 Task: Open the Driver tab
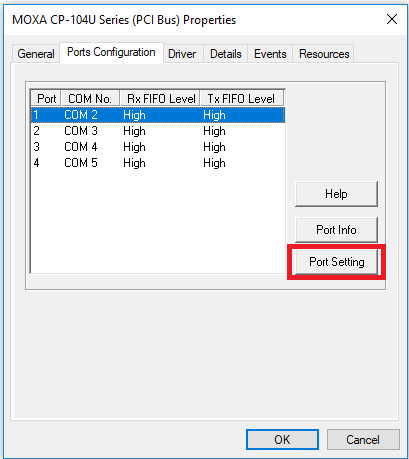pos(182,54)
